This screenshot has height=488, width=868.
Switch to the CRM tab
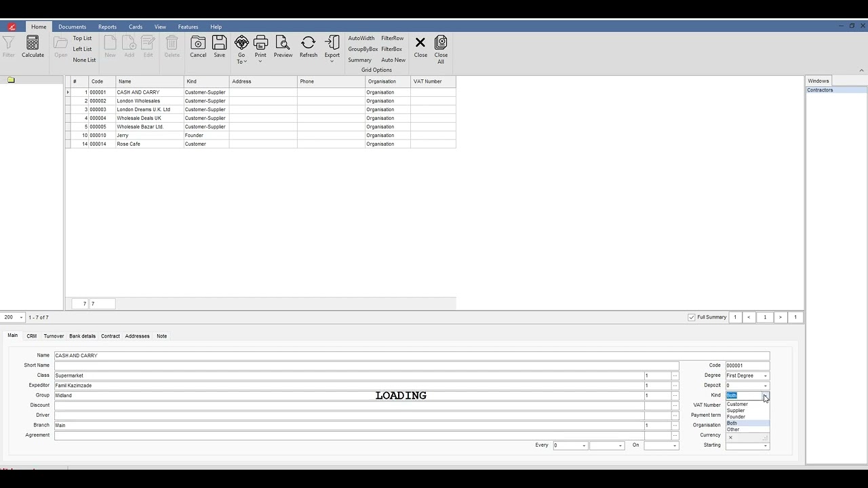pyautogui.click(x=32, y=336)
